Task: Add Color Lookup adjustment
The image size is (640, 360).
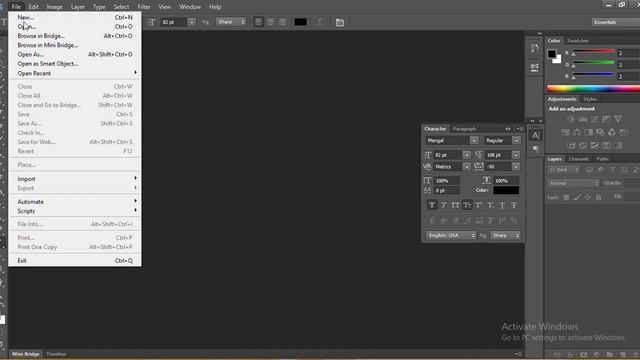Action: pyautogui.click(x=624, y=132)
